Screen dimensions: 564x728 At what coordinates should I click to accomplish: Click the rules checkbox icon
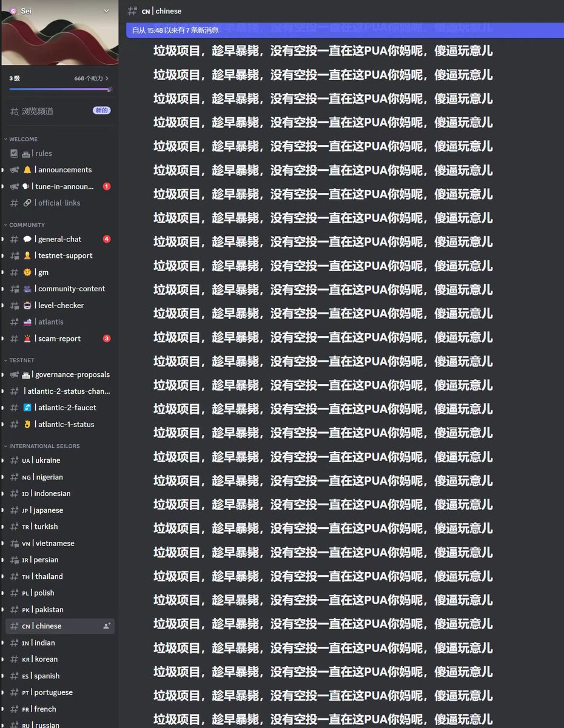coord(14,153)
